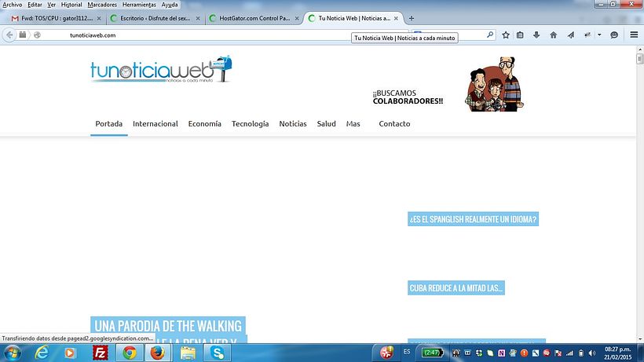Select the Tu Noticia Web tab
Image resolution: width=644 pixels, height=362 pixels.
[354, 19]
